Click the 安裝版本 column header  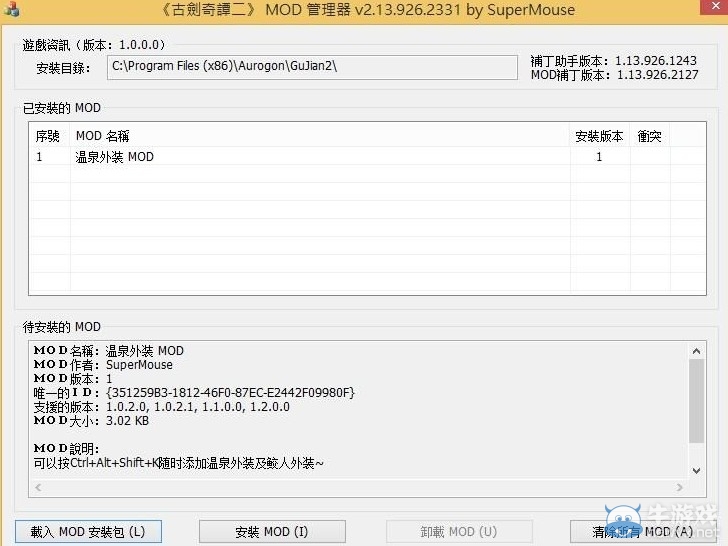click(599, 136)
